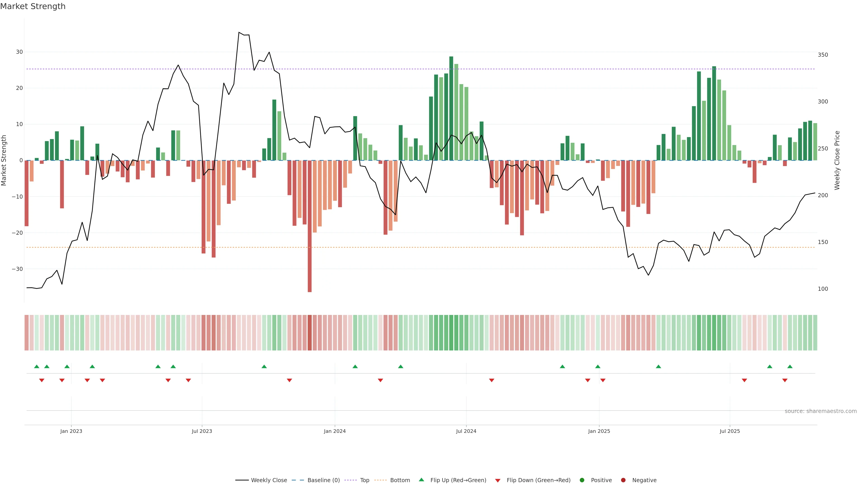Click the Weekly Close Price axis title
Screen dimensions: 868x488
click(x=837, y=160)
